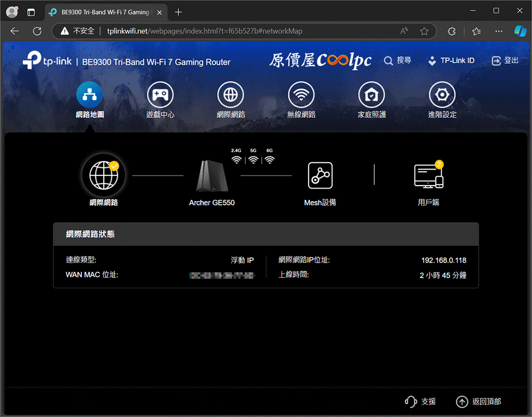
Task: Open the 支援 support link
Action: [x=420, y=402]
